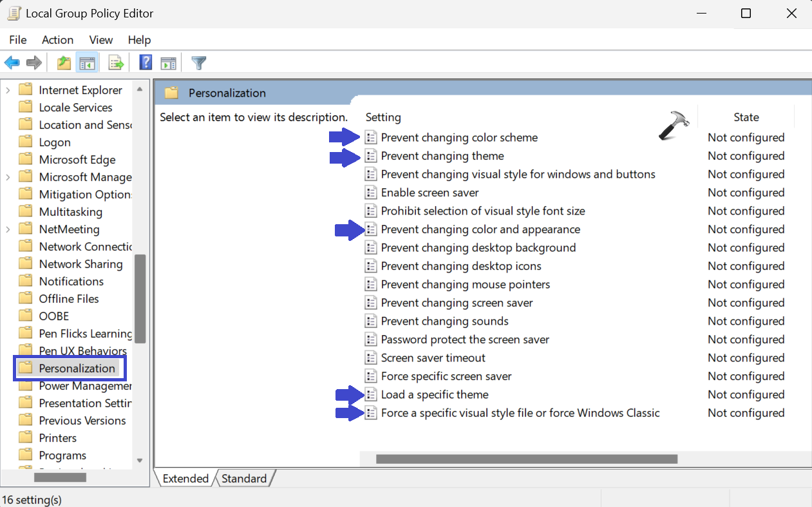This screenshot has width=812, height=507.
Task: Click the Filter funnel icon
Action: (x=199, y=62)
